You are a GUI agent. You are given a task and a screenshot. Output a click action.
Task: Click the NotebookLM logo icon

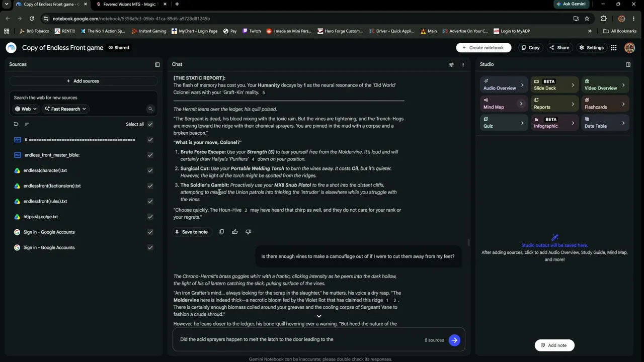11,48
